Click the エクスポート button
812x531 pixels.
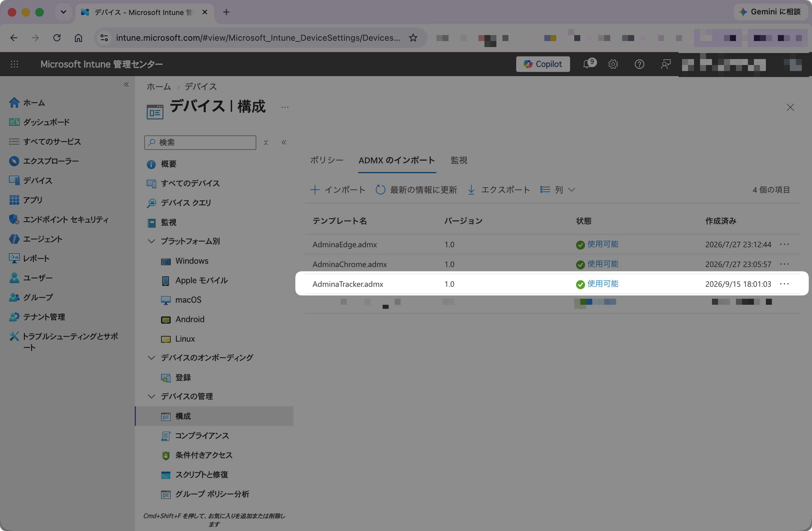(x=499, y=189)
